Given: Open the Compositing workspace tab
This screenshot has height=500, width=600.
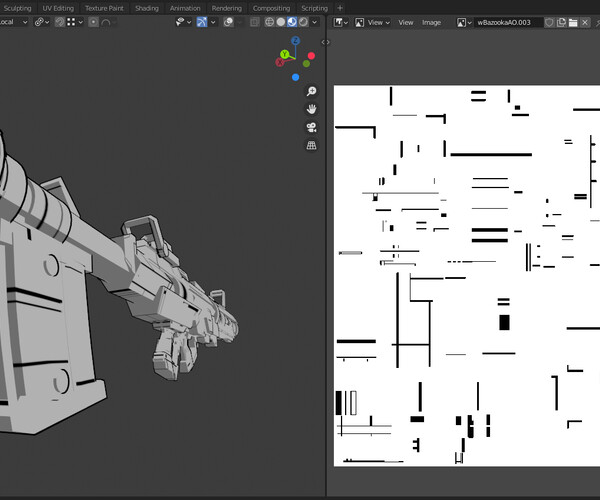Looking at the screenshot, I should [271, 8].
